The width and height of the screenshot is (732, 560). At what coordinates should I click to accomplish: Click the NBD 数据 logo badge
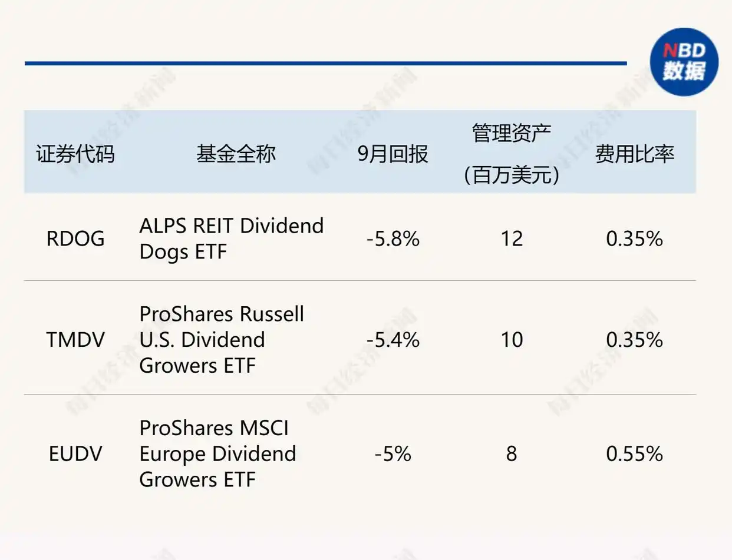point(684,62)
